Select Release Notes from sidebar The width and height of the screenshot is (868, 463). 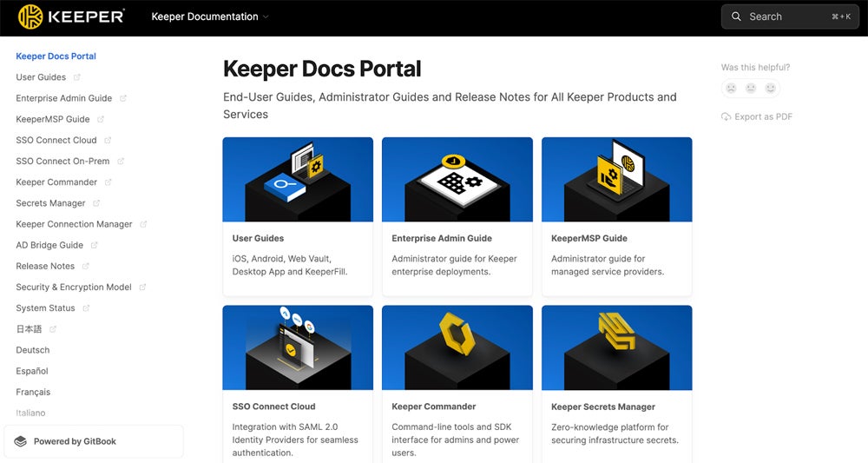[45, 266]
